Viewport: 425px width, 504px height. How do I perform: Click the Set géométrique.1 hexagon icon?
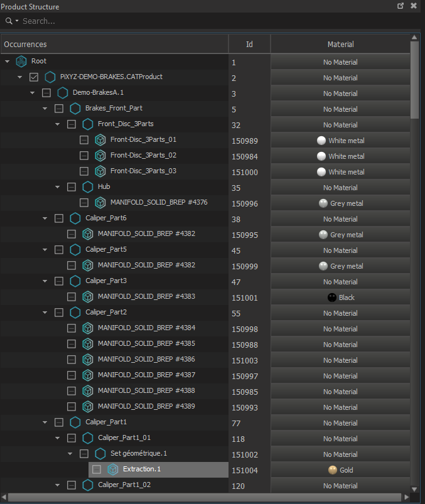(100, 454)
